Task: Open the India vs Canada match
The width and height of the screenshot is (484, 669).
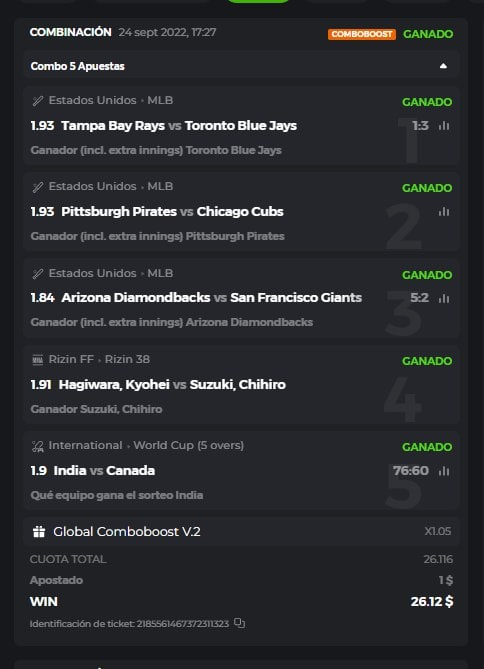Action: 104,471
